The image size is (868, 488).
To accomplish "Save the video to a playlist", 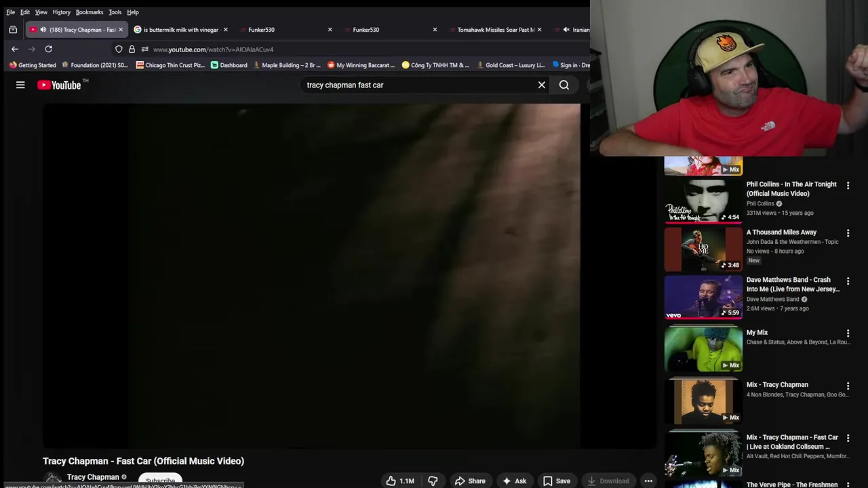I will [x=556, y=481].
